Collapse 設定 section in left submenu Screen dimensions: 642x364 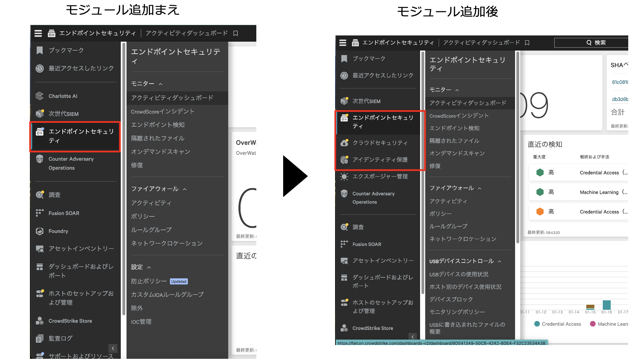click(149, 267)
